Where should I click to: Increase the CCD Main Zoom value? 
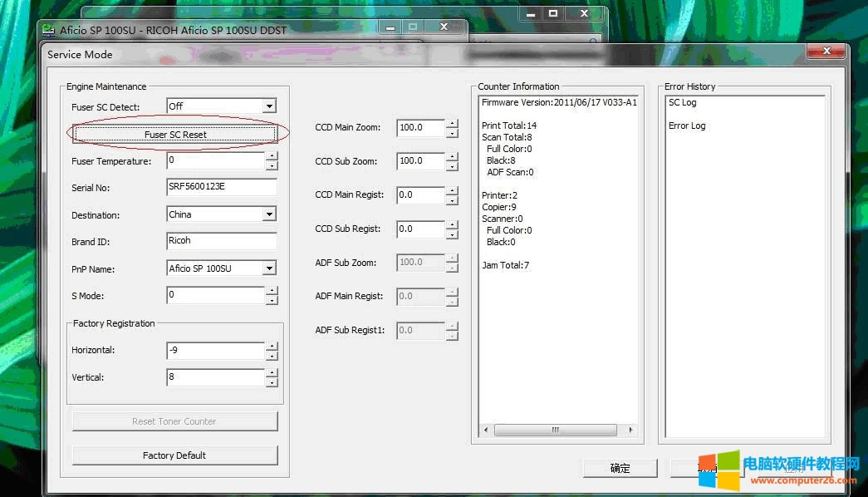tap(452, 123)
